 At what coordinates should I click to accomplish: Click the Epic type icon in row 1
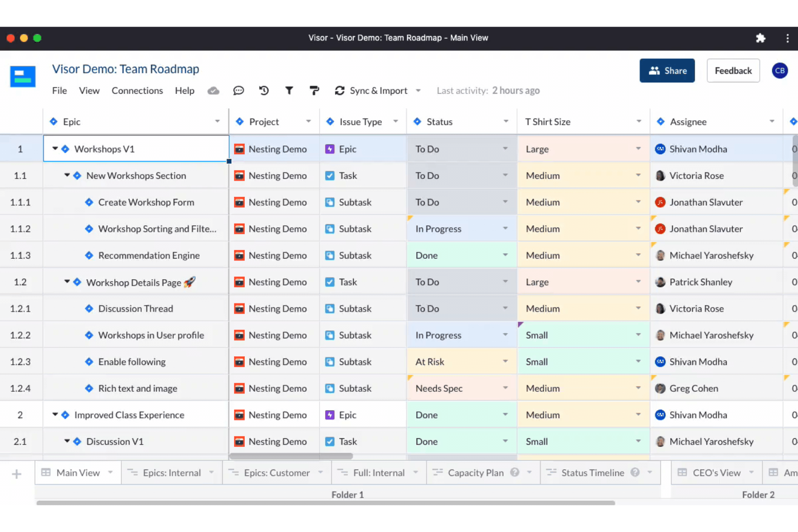coord(330,149)
